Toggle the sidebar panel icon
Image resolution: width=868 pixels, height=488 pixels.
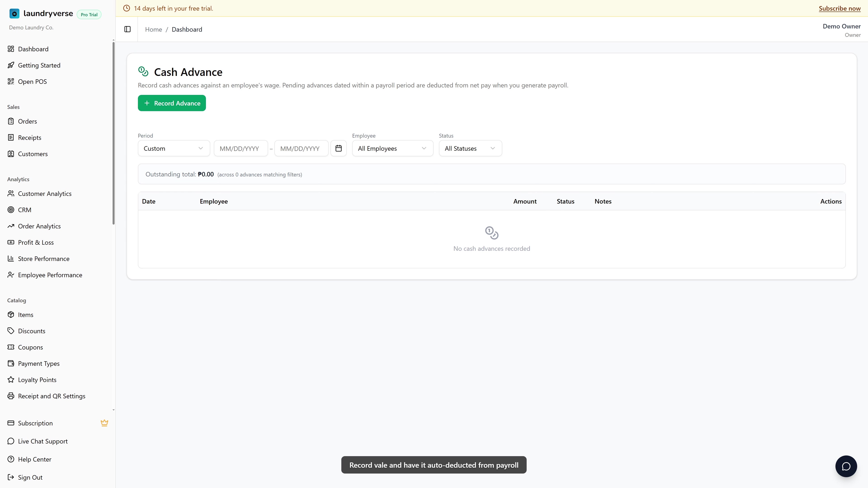tap(127, 29)
